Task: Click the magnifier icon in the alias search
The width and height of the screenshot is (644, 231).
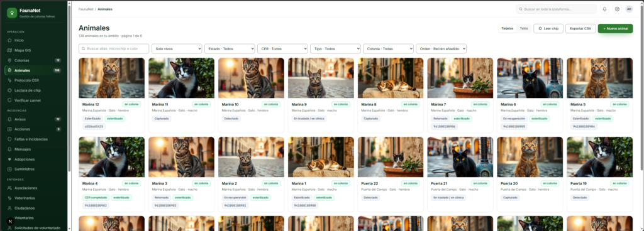Action: point(84,48)
